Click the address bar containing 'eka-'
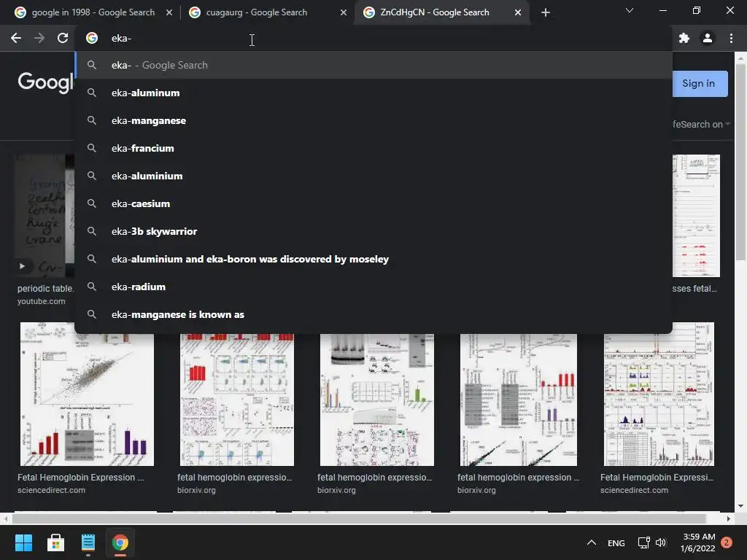This screenshot has height=560, width=747. (373, 38)
